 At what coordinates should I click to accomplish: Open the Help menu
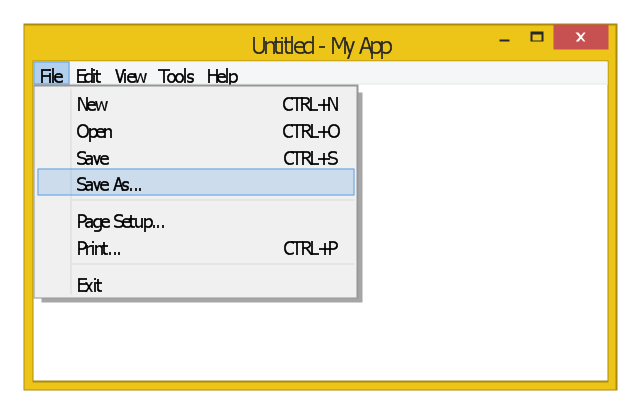tap(222, 76)
